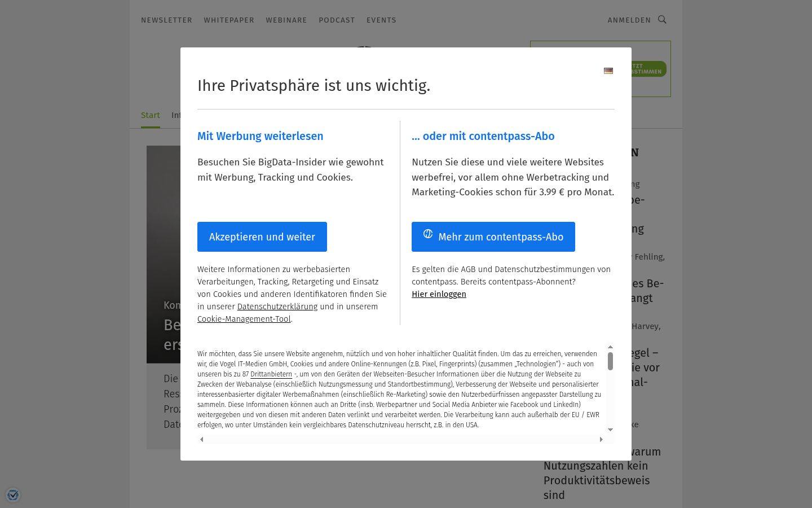Open the Podcast menu item
The image size is (812, 508).
click(337, 20)
